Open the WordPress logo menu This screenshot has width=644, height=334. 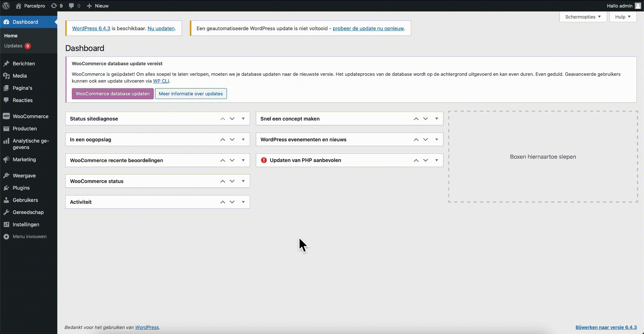point(6,6)
